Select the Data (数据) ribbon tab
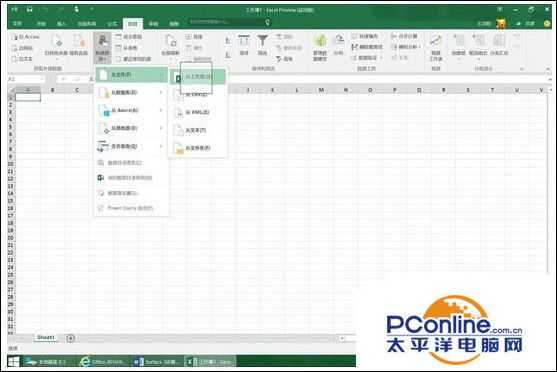557x372 pixels. [x=133, y=23]
